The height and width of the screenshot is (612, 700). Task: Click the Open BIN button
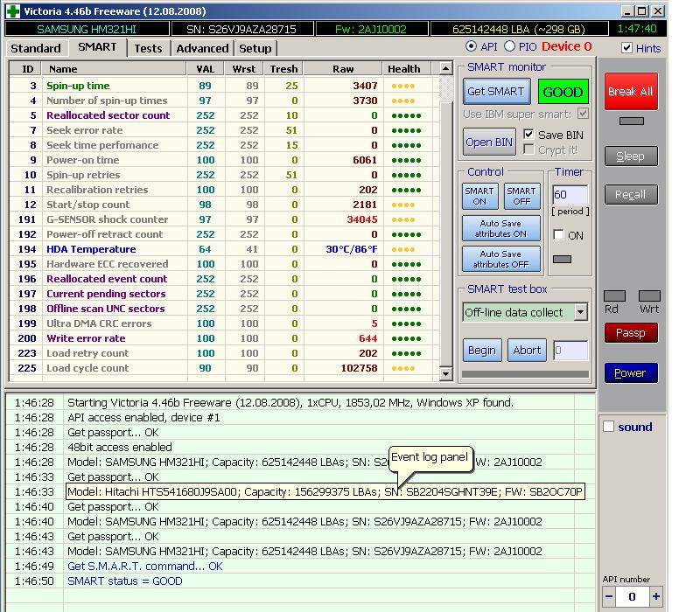tap(489, 142)
